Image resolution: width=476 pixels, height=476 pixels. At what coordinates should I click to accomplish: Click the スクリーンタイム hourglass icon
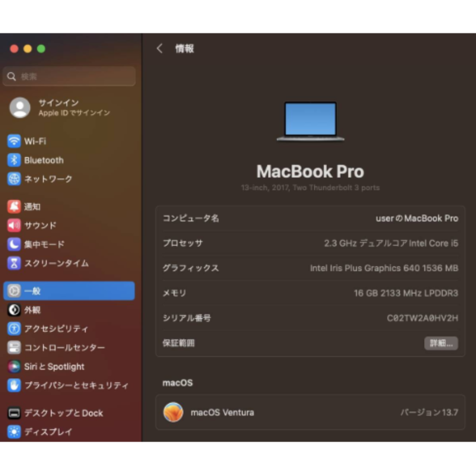pyautogui.click(x=14, y=263)
